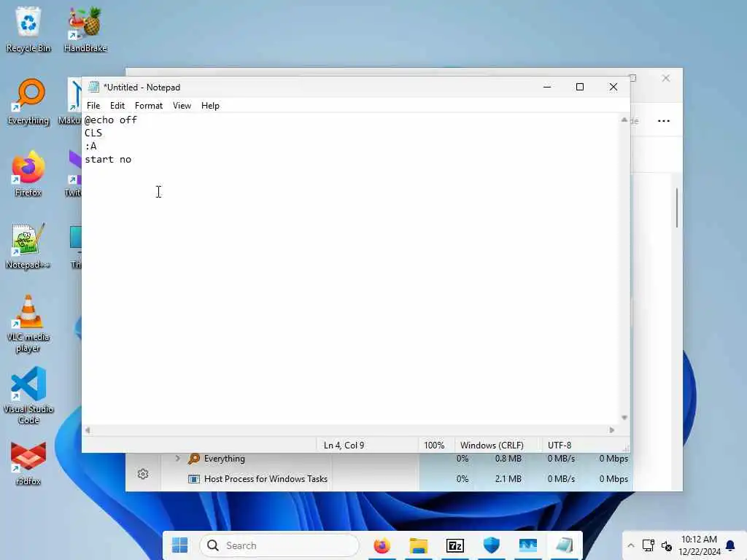Click the Notepad vertical scroll up arrow
Viewport: 747px width, 560px height.
(624, 120)
